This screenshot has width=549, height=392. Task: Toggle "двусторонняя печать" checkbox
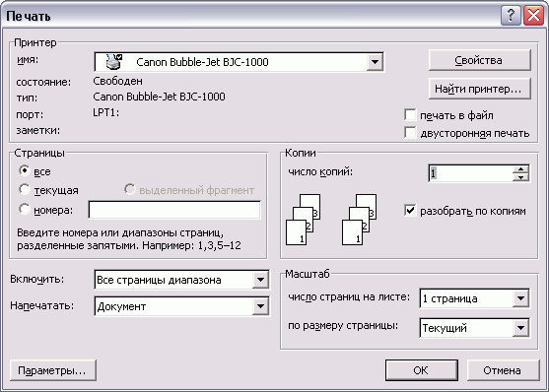click(x=410, y=132)
